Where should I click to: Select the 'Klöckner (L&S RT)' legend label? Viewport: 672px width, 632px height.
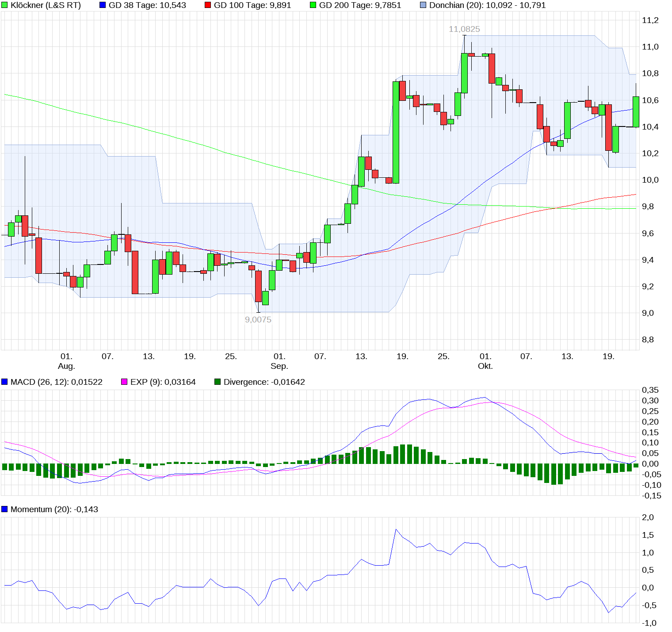(x=46, y=5)
